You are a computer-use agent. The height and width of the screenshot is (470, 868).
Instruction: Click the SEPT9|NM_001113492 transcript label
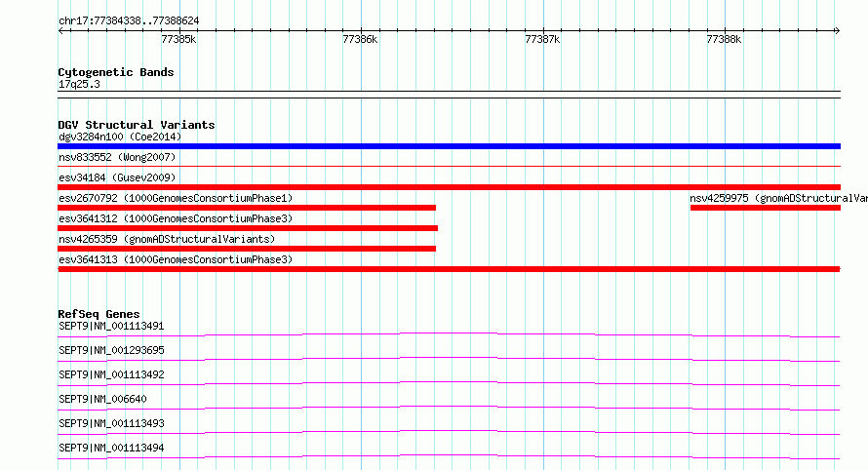111,374
